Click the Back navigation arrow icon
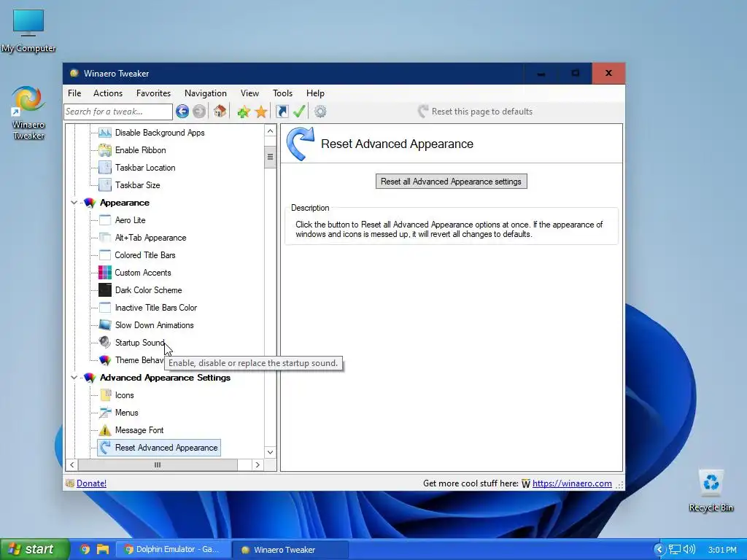The width and height of the screenshot is (747, 560). 182,112
